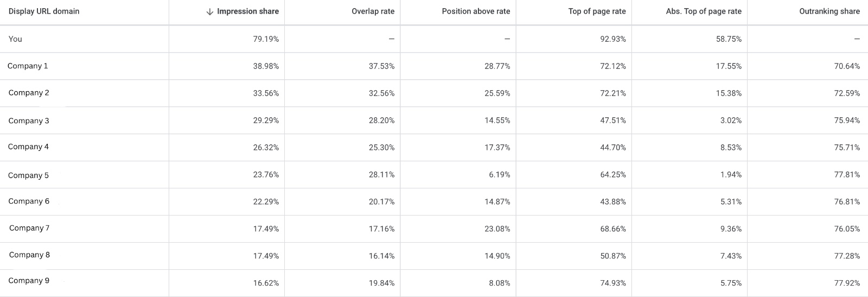Image resolution: width=868 pixels, height=297 pixels.
Task: Sort by Outranking share column
Action: click(829, 11)
